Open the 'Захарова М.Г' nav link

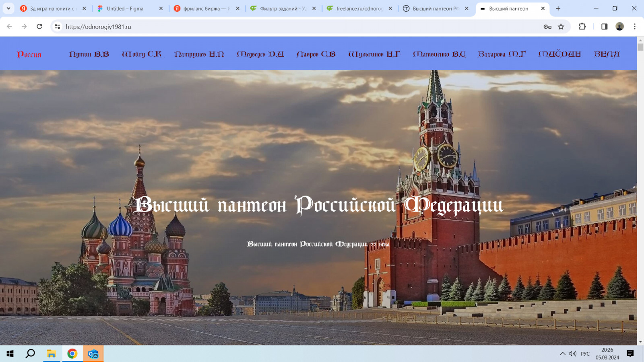point(502,54)
